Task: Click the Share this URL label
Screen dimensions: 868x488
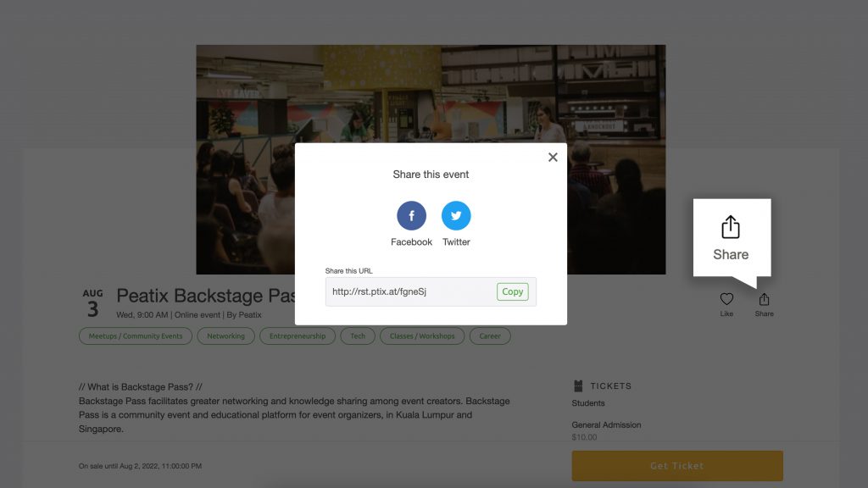Action: click(348, 270)
